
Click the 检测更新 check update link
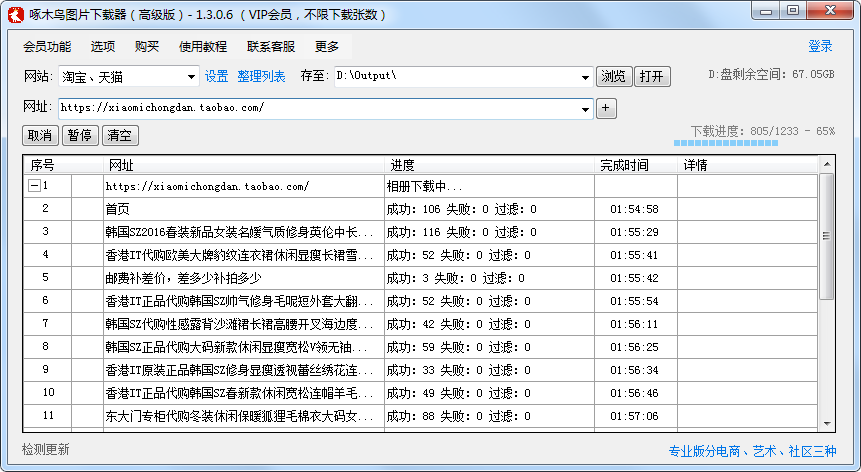tap(46, 450)
